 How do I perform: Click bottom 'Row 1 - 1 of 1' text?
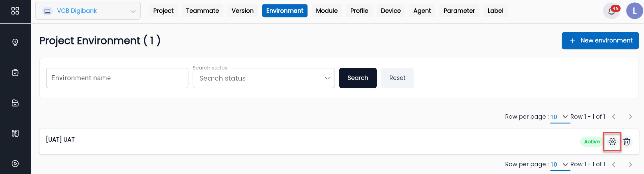pyautogui.click(x=588, y=164)
